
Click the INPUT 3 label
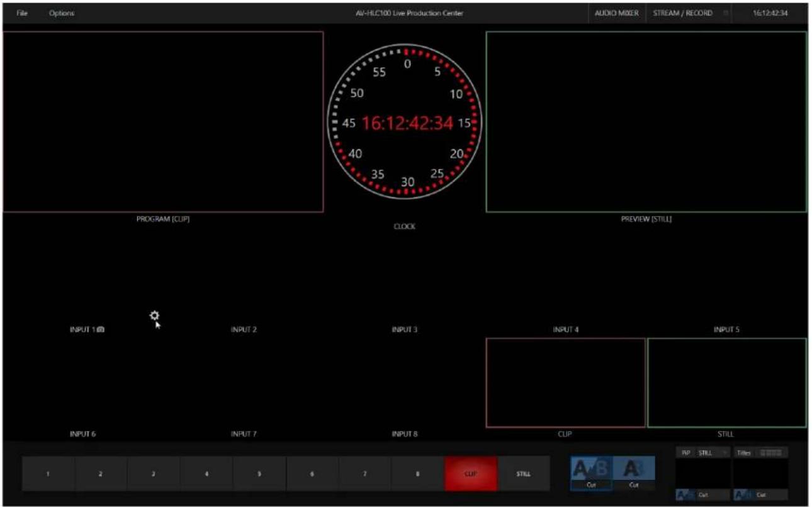coord(405,330)
